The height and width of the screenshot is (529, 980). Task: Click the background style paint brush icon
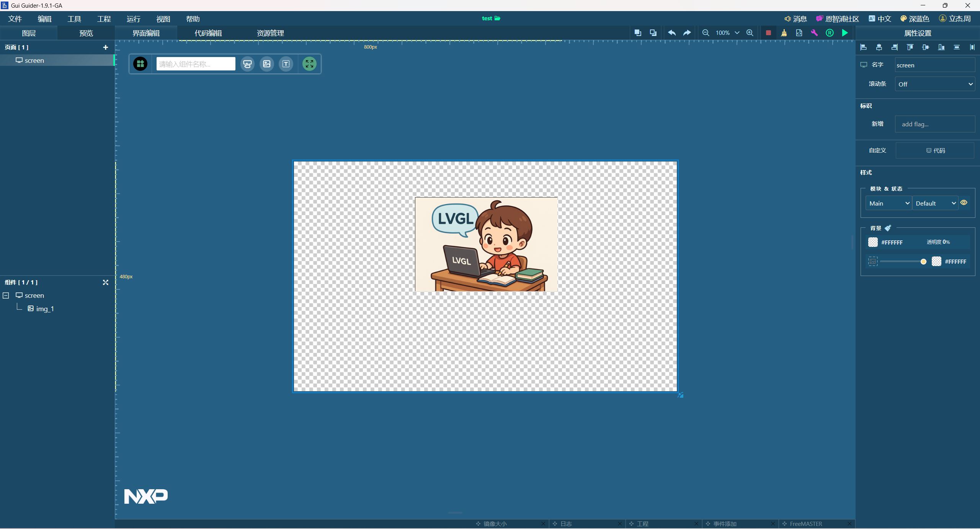(x=888, y=228)
